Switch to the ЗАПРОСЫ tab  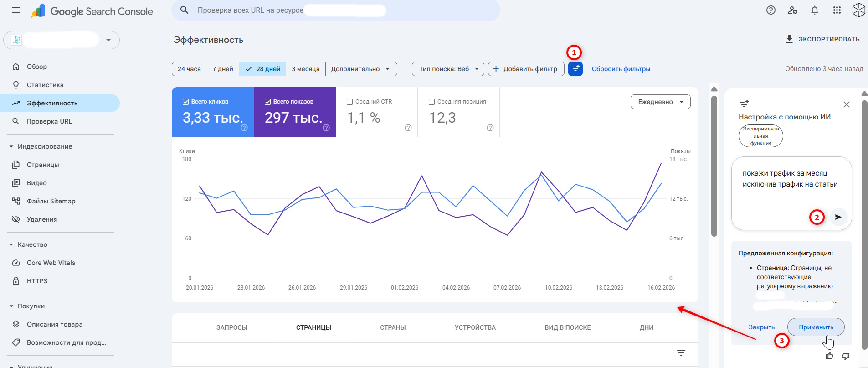click(231, 327)
